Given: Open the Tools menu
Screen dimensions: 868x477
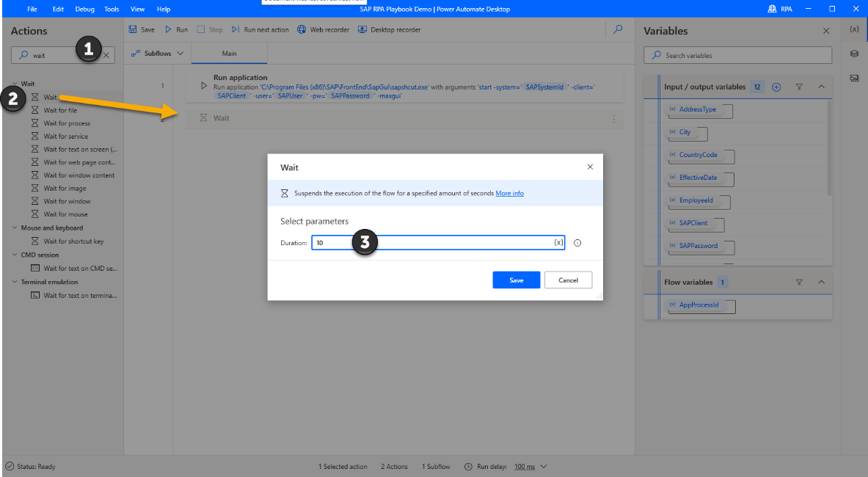Looking at the screenshot, I should coord(112,9).
